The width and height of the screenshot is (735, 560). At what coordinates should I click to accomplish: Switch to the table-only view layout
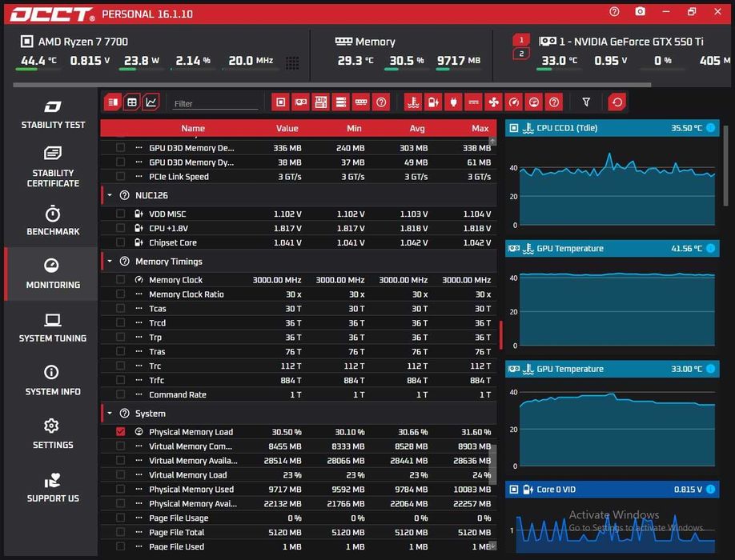(132, 102)
